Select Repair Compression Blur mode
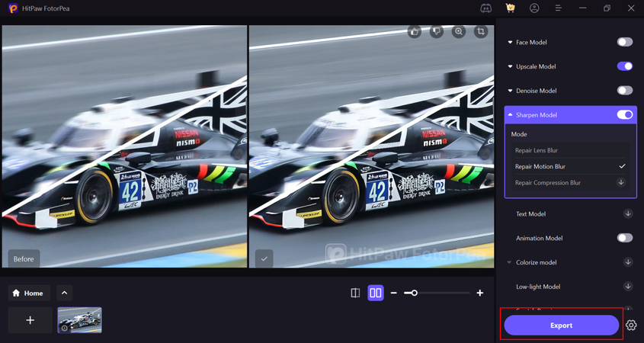644x343 pixels. tap(547, 183)
